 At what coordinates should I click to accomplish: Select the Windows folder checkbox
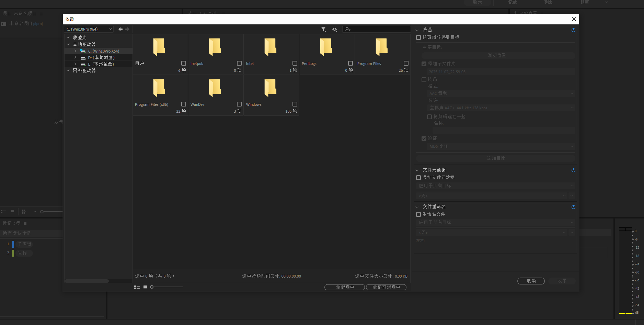(x=295, y=104)
